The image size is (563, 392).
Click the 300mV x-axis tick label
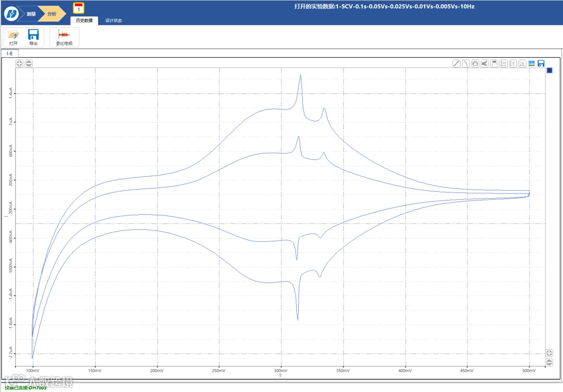[281, 371]
